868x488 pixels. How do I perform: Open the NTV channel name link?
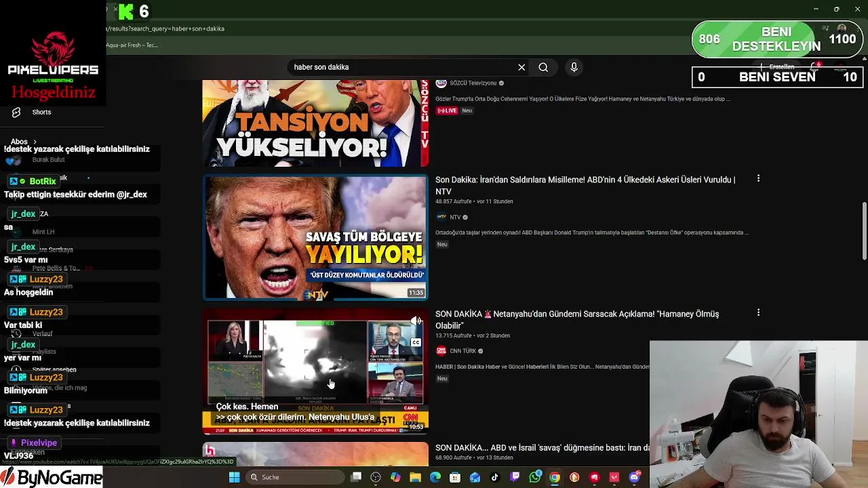pyautogui.click(x=455, y=218)
